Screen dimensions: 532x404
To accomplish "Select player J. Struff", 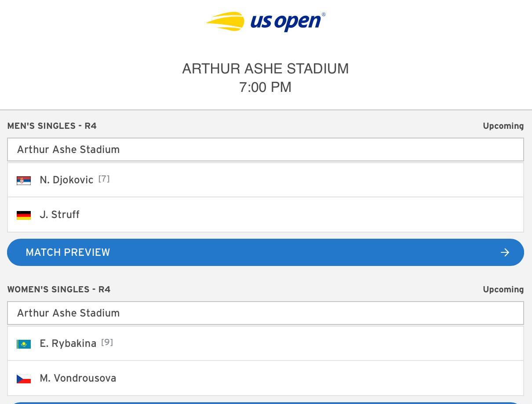I will coord(59,215).
